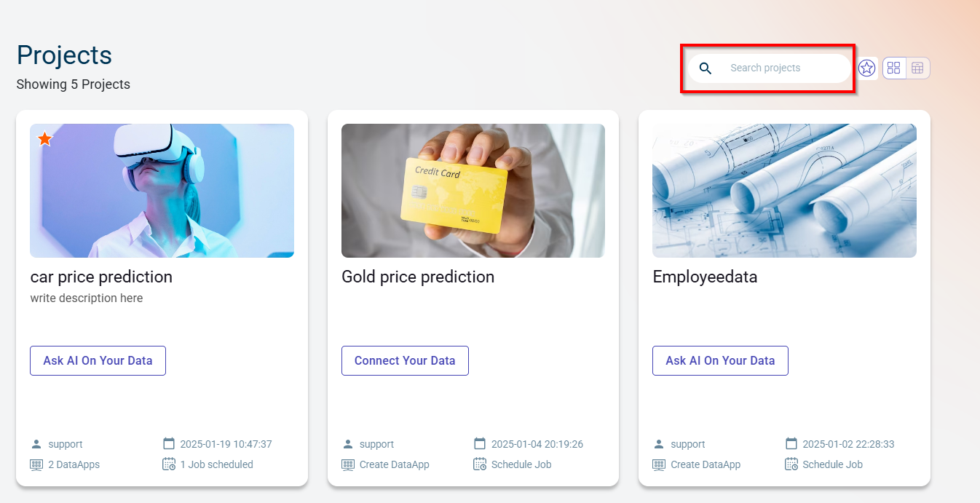Open the 1 Job scheduled link
980x503 pixels.
[x=216, y=464]
